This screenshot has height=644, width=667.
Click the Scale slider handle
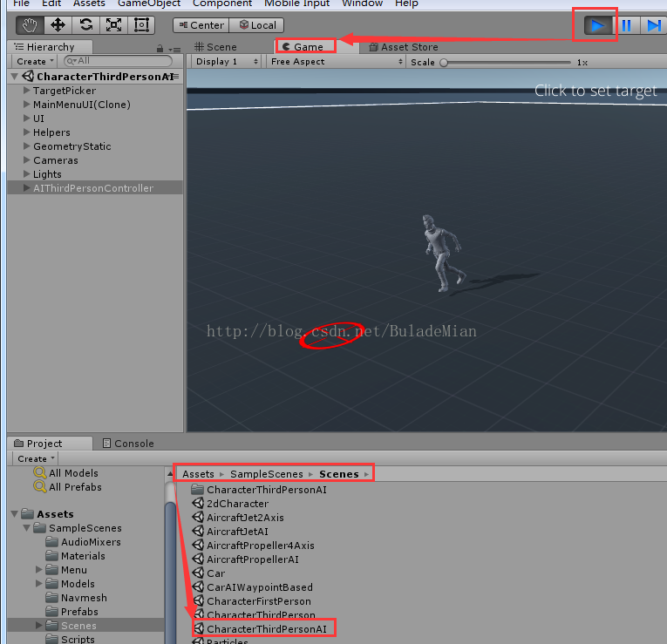pyautogui.click(x=444, y=63)
